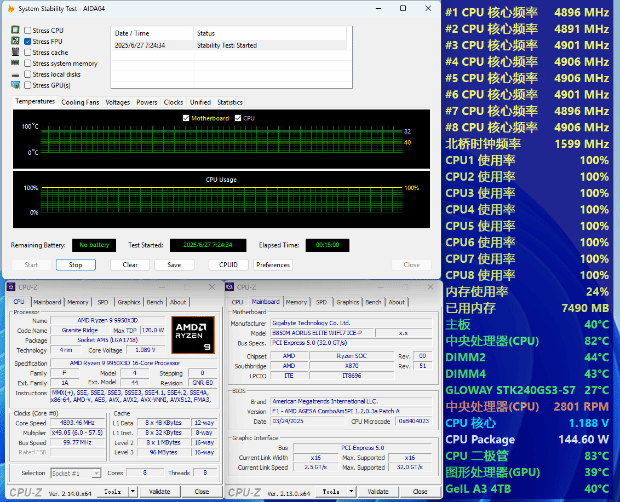
Task: Click the Stress CPU chip icon
Action: 15,30
